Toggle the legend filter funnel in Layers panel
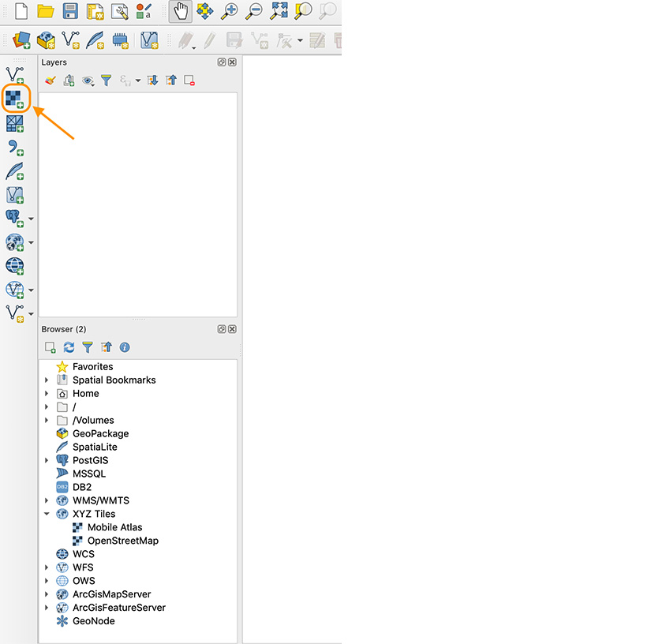 (x=106, y=80)
